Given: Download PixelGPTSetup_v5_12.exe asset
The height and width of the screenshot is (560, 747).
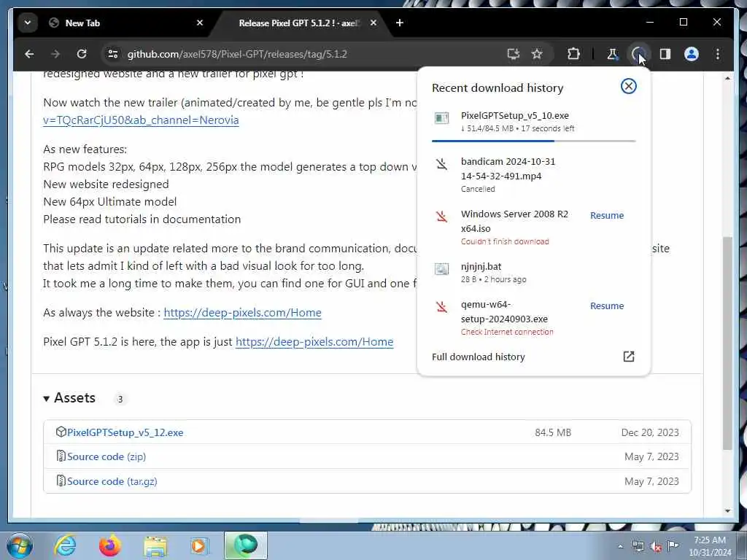Looking at the screenshot, I should (x=125, y=432).
